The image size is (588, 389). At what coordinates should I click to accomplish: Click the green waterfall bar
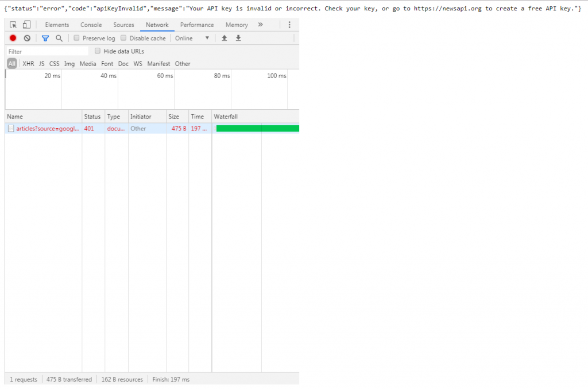[258, 129]
